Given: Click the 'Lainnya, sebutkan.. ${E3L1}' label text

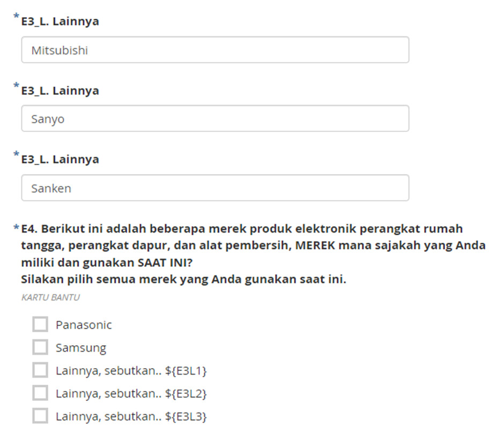Looking at the screenshot, I should (131, 371).
